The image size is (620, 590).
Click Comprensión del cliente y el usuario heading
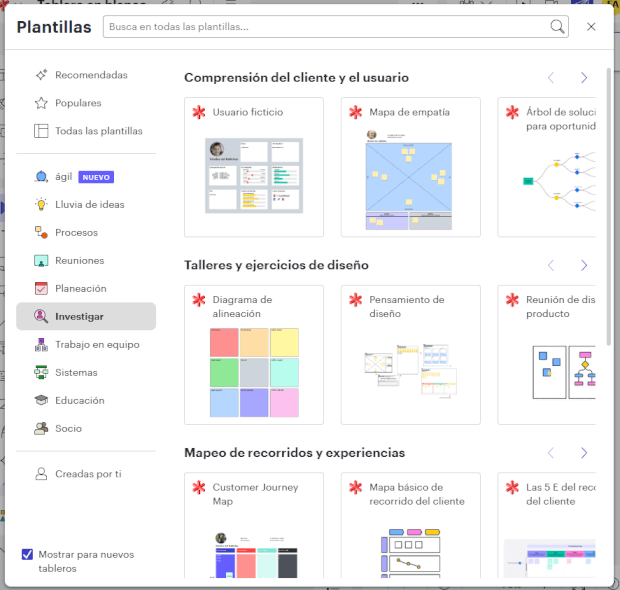click(296, 78)
